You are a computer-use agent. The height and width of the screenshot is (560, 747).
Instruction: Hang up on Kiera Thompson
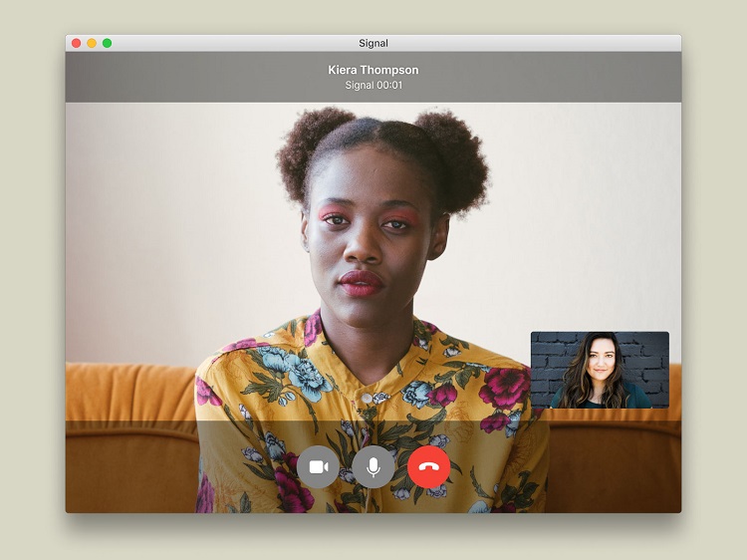pos(428,467)
